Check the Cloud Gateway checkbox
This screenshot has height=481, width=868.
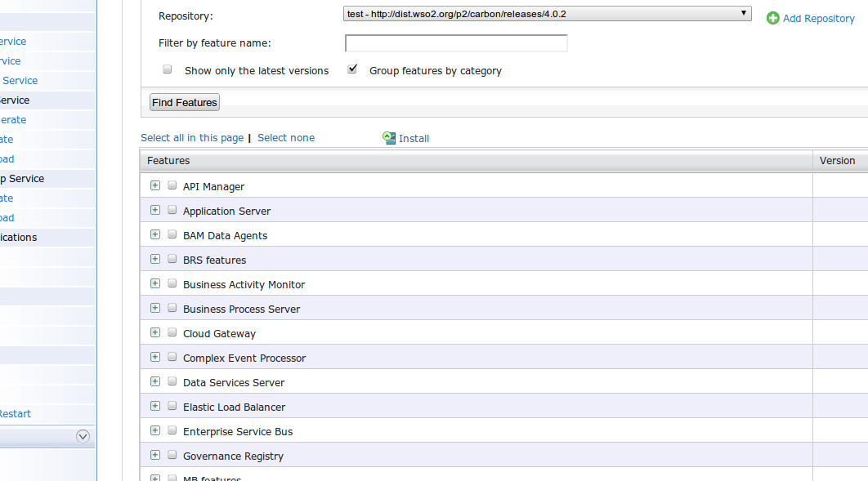point(172,332)
